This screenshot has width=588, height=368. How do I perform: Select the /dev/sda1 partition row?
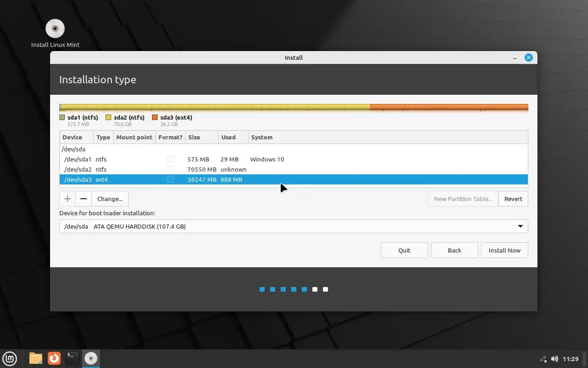click(294, 159)
